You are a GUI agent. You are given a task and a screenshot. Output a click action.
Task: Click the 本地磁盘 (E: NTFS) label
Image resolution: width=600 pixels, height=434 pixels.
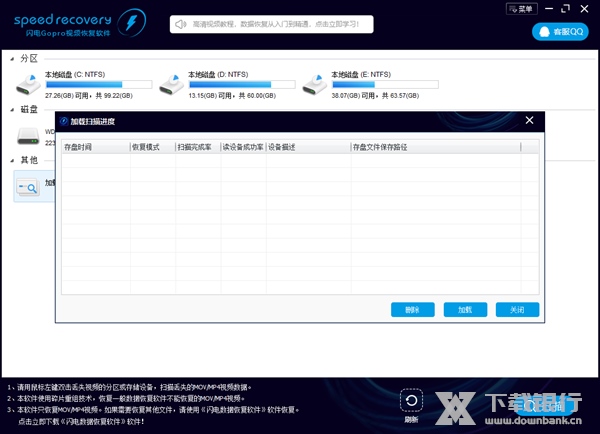(361, 75)
